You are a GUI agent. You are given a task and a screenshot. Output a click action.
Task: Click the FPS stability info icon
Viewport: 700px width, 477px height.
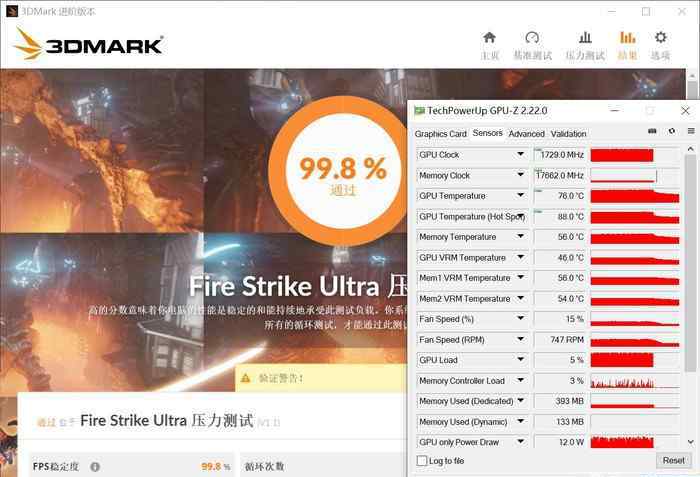point(95,467)
